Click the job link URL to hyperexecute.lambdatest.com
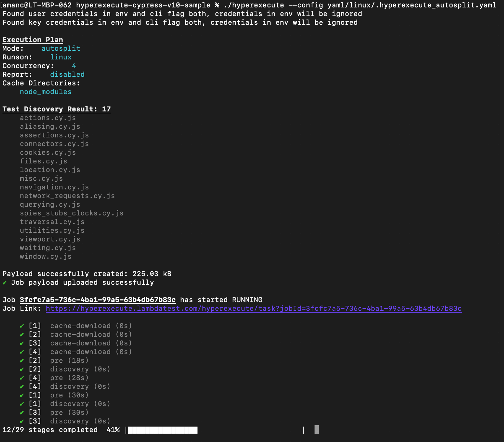This screenshot has height=442, width=504. [x=254, y=309]
